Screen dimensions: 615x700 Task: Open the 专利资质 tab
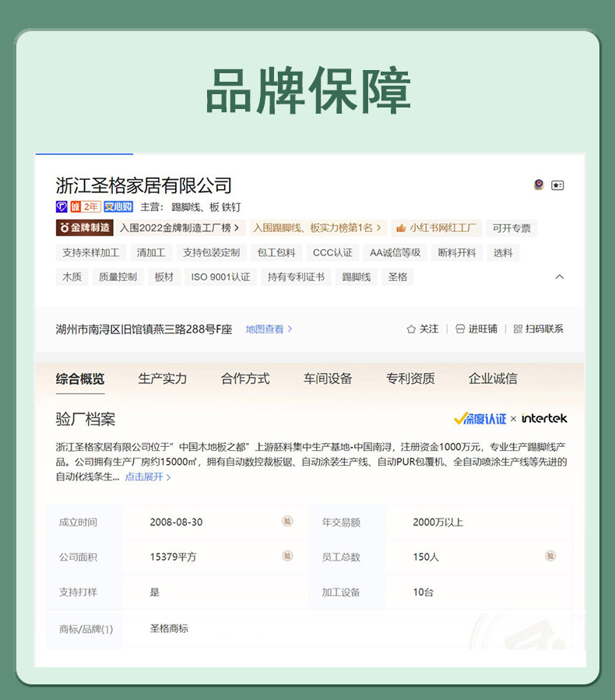[x=410, y=378]
